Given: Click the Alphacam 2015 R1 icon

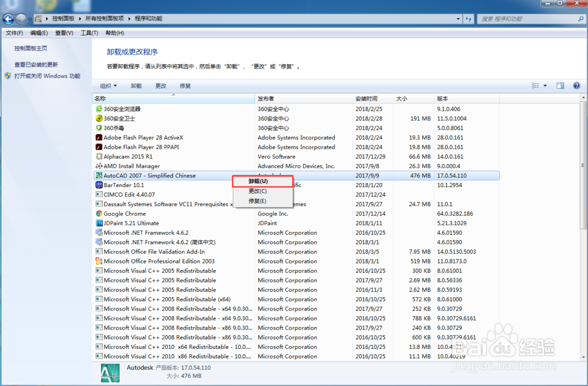Looking at the screenshot, I should pyautogui.click(x=99, y=157).
